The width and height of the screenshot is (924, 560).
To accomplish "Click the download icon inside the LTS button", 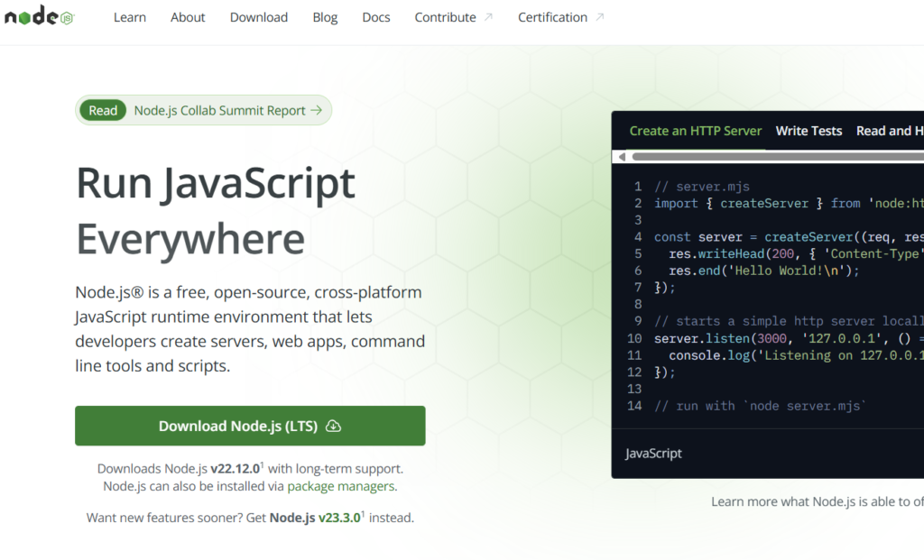I will (x=333, y=427).
